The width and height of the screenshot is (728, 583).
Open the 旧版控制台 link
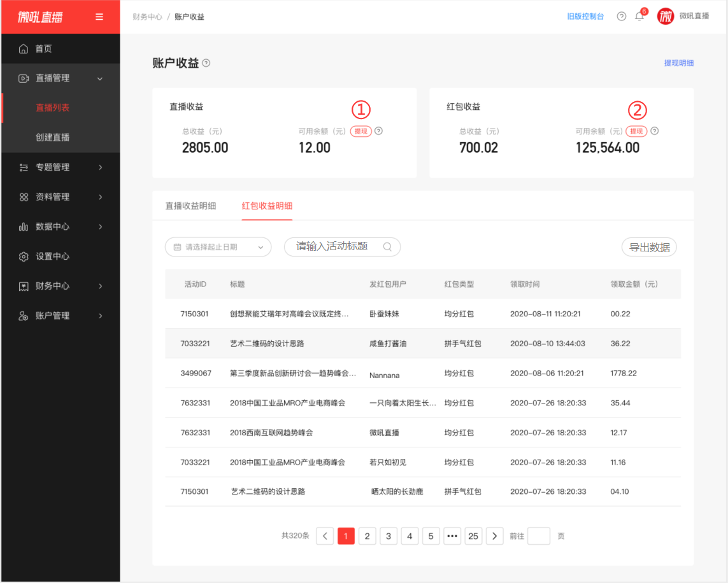pyautogui.click(x=585, y=17)
